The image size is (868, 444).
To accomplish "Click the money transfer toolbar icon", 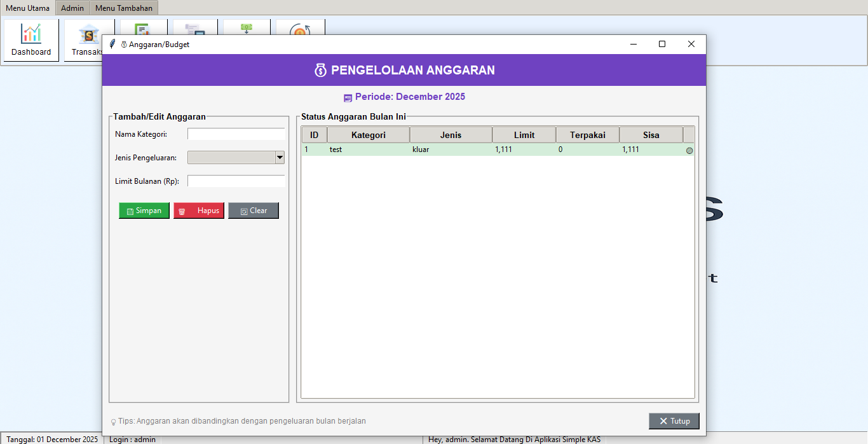I will point(246,29).
